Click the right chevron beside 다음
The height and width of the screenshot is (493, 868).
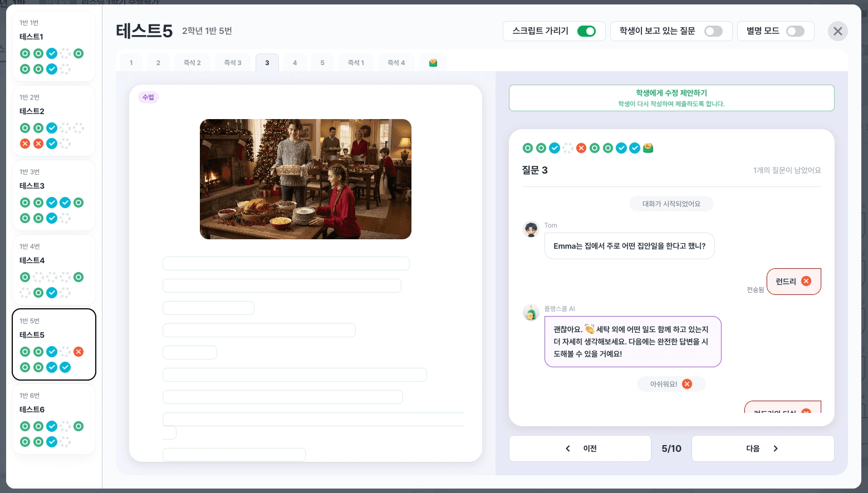coord(776,448)
